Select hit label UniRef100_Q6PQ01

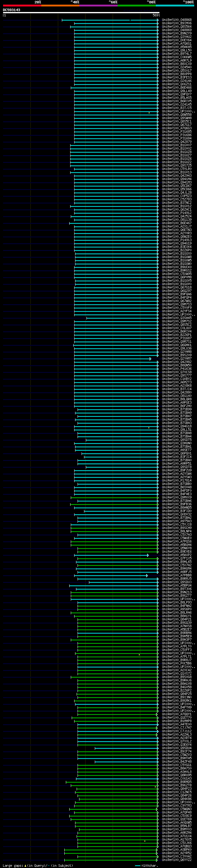(177, 453)
